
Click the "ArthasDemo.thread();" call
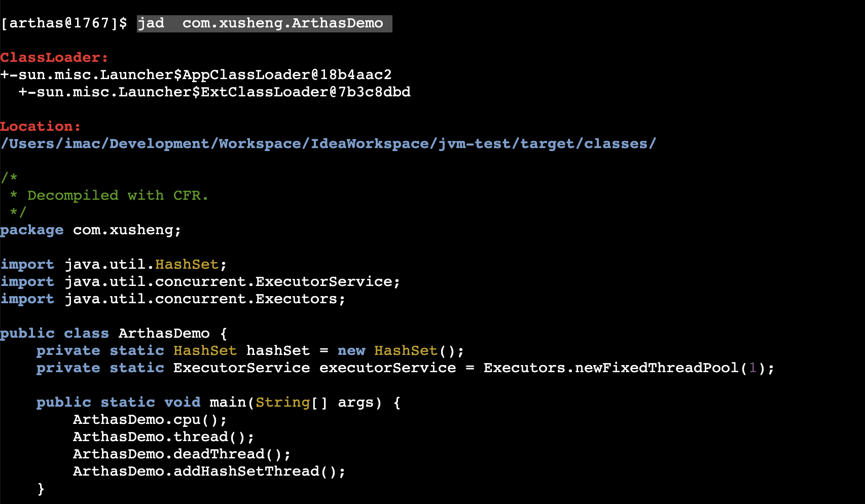(164, 437)
